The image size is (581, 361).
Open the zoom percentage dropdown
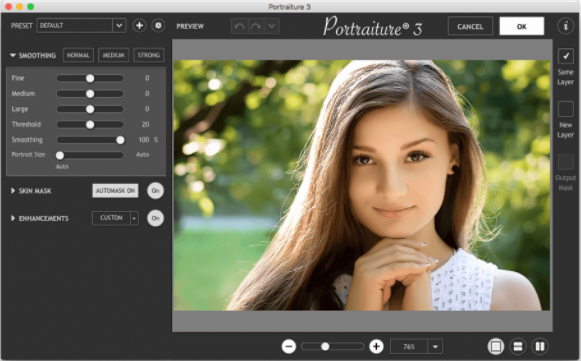(x=435, y=347)
